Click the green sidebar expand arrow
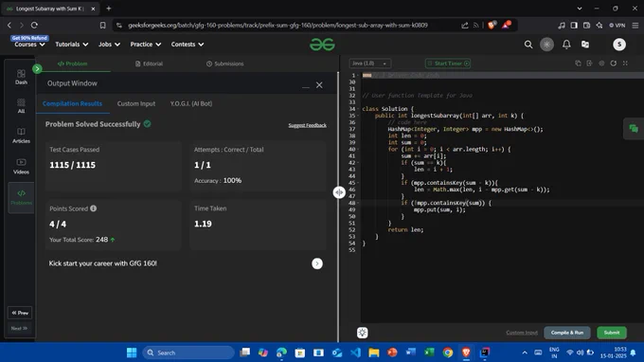This screenshot has height=362, width=644. point(37,68)
